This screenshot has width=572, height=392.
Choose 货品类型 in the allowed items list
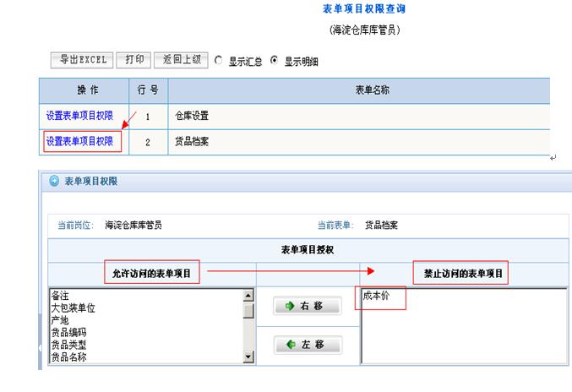click(68, 345)
